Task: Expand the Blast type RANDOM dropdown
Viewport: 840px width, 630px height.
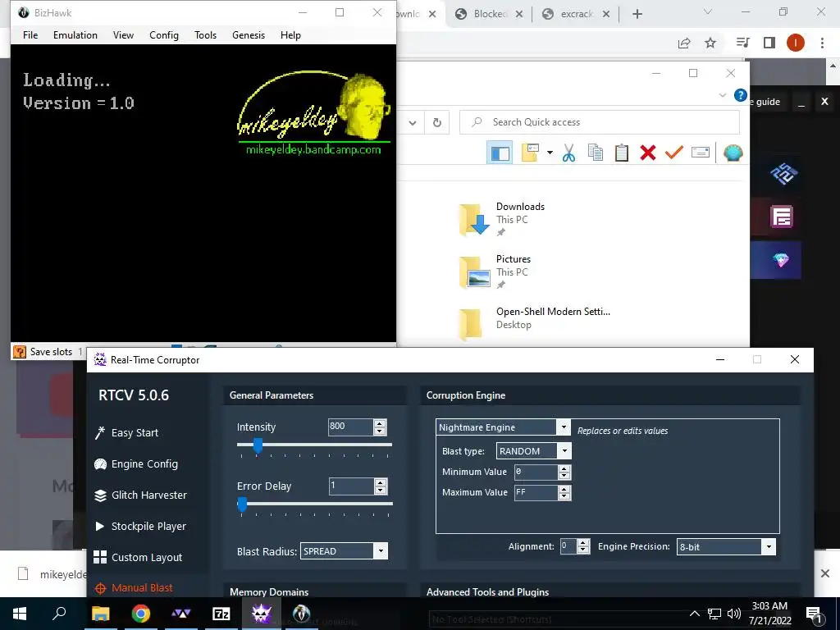Action: (564, 451)
